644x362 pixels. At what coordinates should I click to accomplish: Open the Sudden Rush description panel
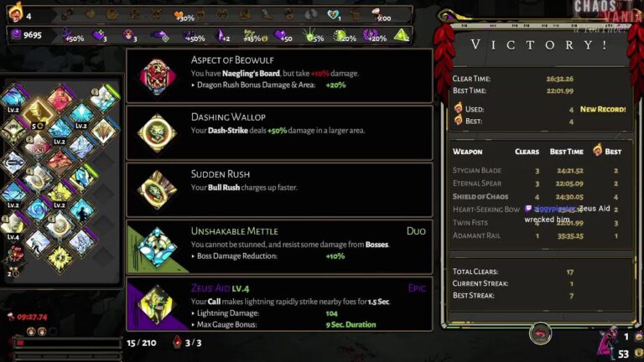coord(279,189)
